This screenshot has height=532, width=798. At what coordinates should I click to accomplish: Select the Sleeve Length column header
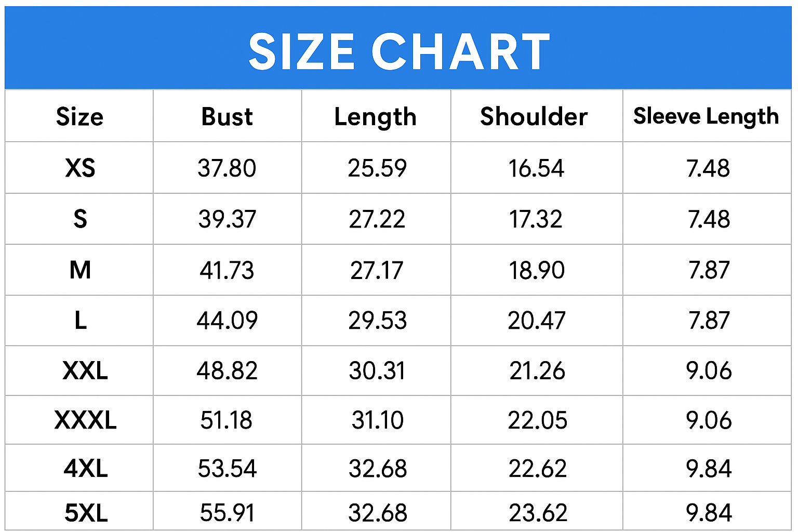(706, 116)
